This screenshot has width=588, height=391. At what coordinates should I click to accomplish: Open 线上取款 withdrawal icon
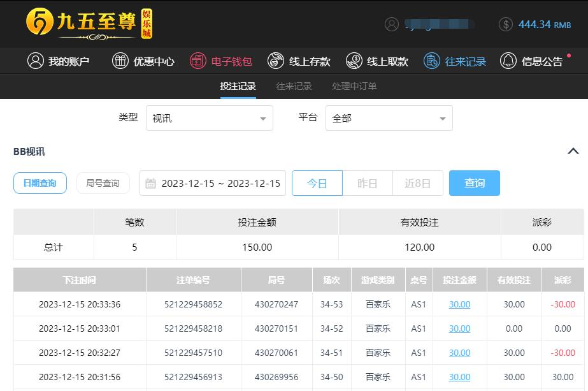pos(354,61)
